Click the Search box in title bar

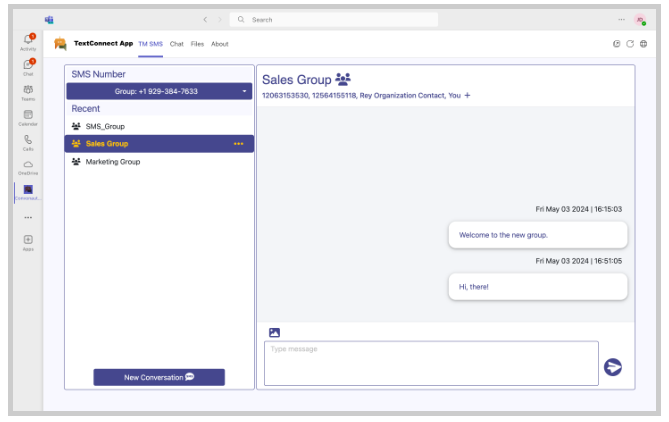pos(334,20)
